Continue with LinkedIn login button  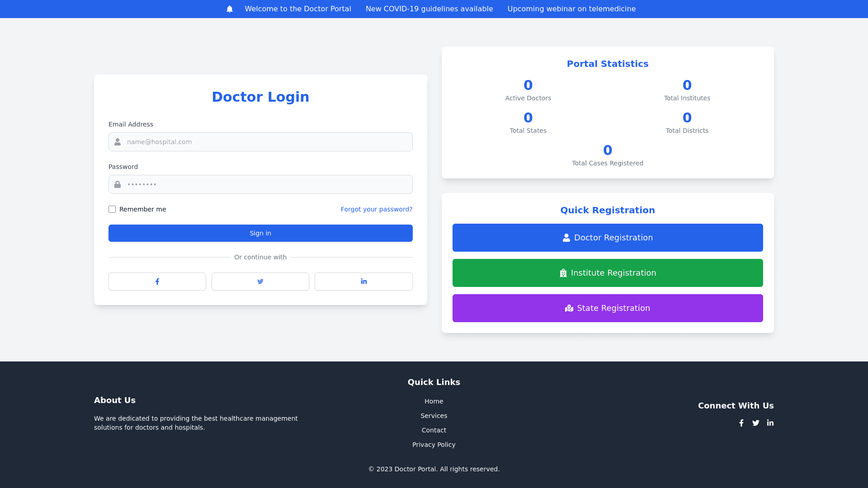coord(363,282)
